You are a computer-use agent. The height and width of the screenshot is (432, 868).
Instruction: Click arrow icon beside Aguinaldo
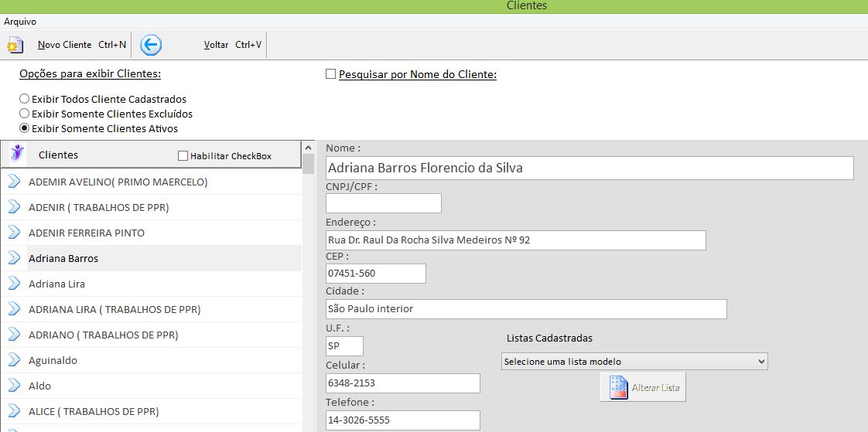pos(15,360)
